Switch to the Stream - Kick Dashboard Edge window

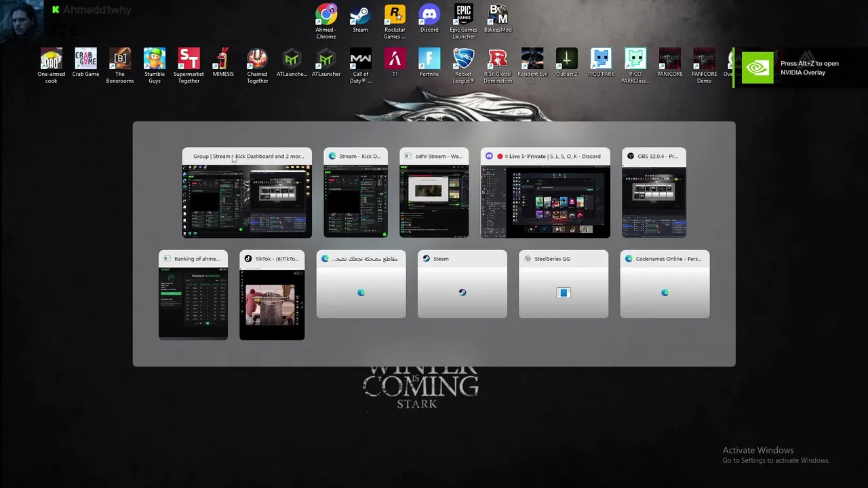coord(356,192)
